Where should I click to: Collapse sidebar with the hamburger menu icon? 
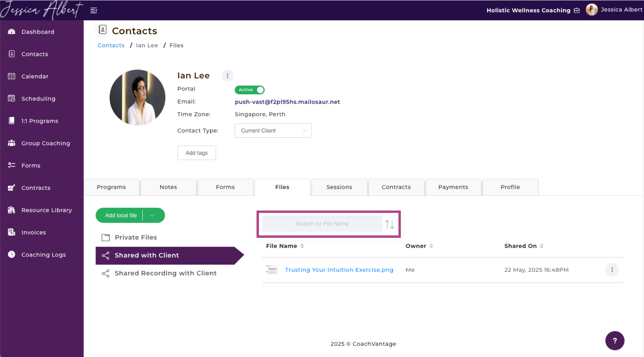pos(94,10)
